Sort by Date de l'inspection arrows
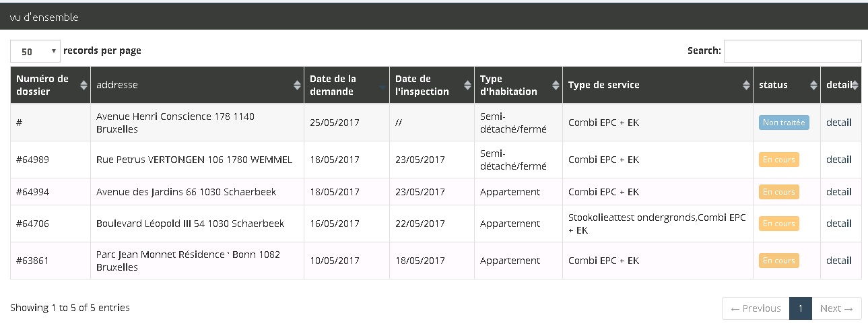This screenshot has width=868, height=336. (x=467, y=86)
